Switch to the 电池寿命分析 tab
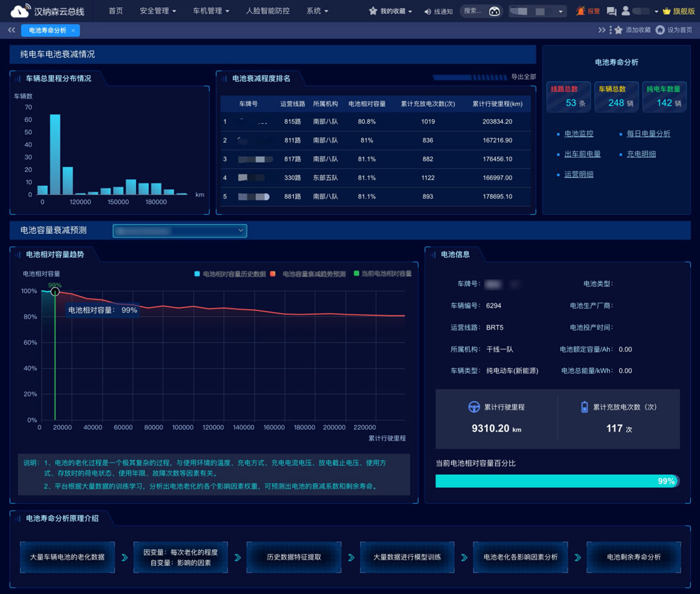Viewport: 700px width, 594px height. pyautogui.click(x=47, y=30)
